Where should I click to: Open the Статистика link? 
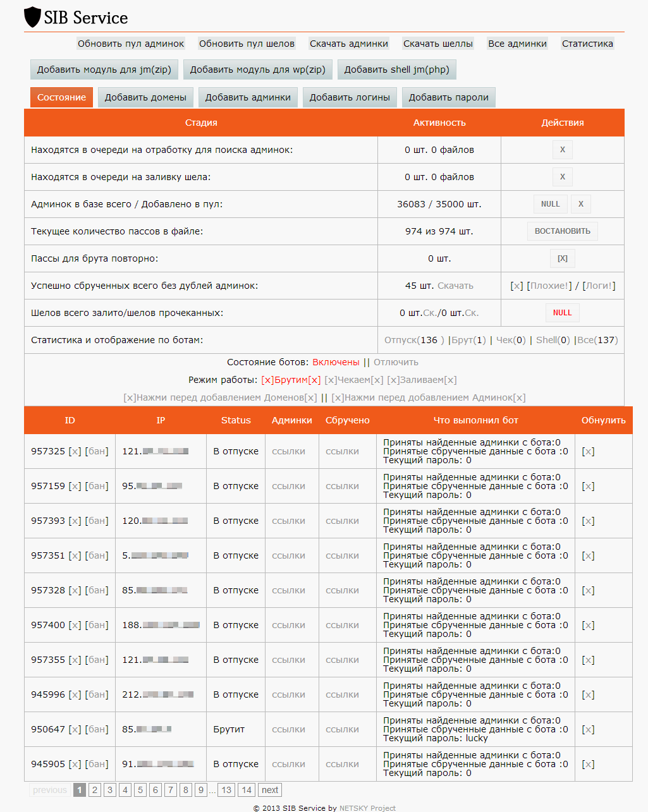(587, 44)
